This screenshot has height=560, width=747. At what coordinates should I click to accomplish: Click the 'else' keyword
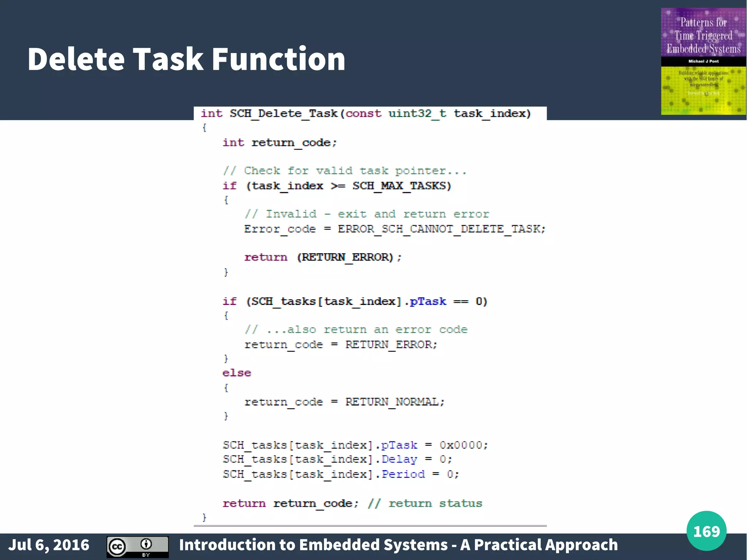pos(237,373)
